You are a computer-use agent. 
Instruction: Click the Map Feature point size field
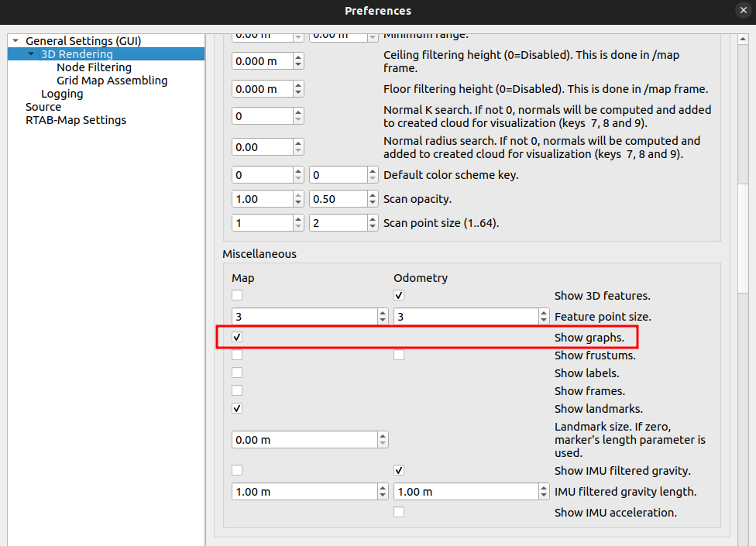(304, 317)
